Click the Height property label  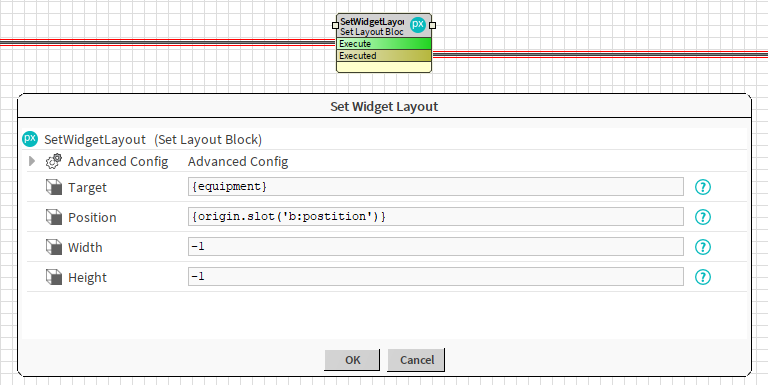[x=87, y=277]
